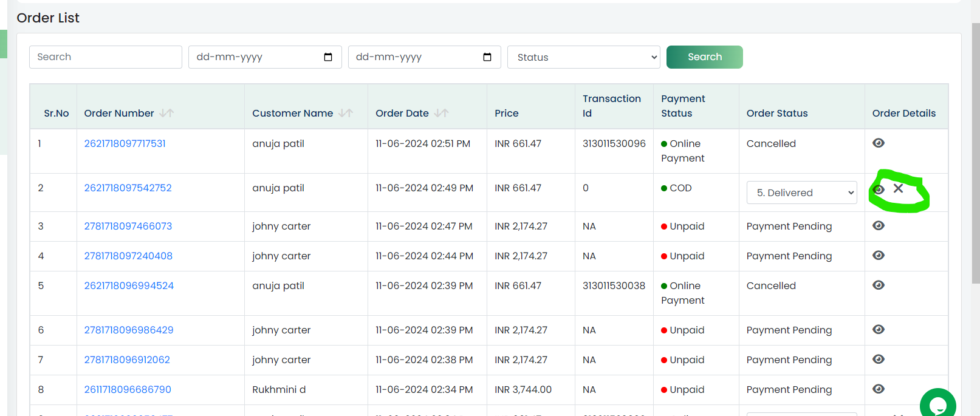The image size is (980, 416).
Task: Open order link 2611718096686790
Action: [128, 389]
